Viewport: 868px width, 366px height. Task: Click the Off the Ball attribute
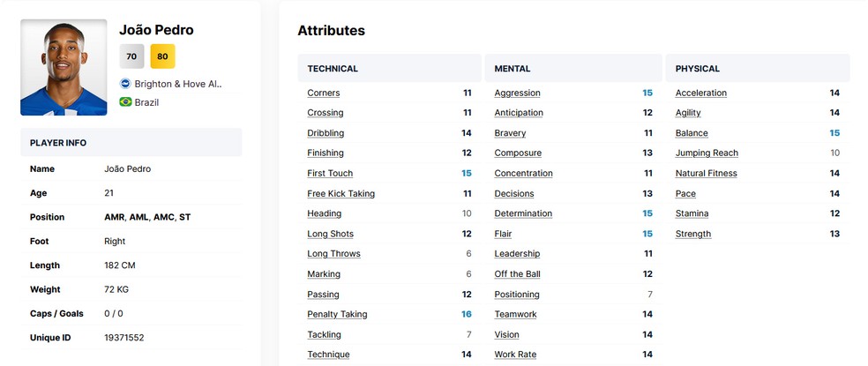[517, 274]
